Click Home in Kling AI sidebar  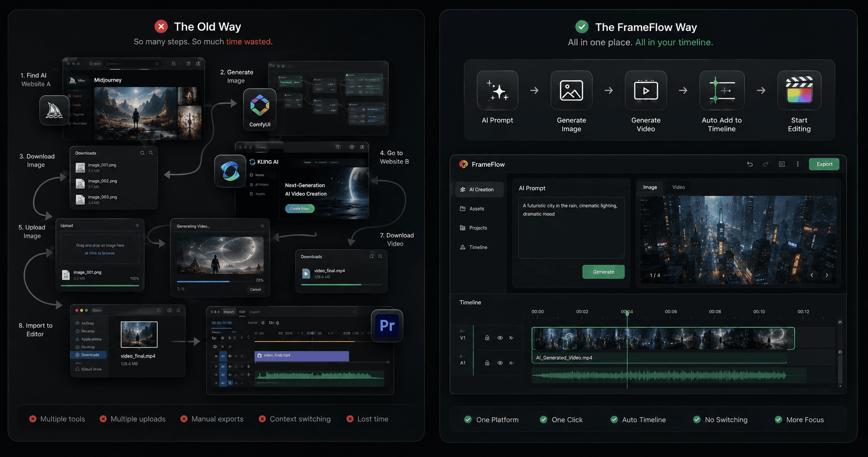[x=257, y=175]
